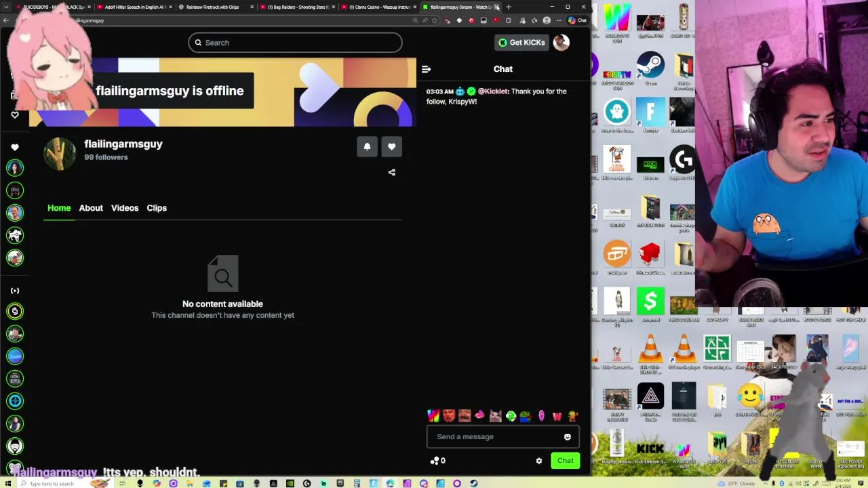Screen dimensions: 868x488
Task: Open the Little Caesars desktop icon
Action: point(616,163)
